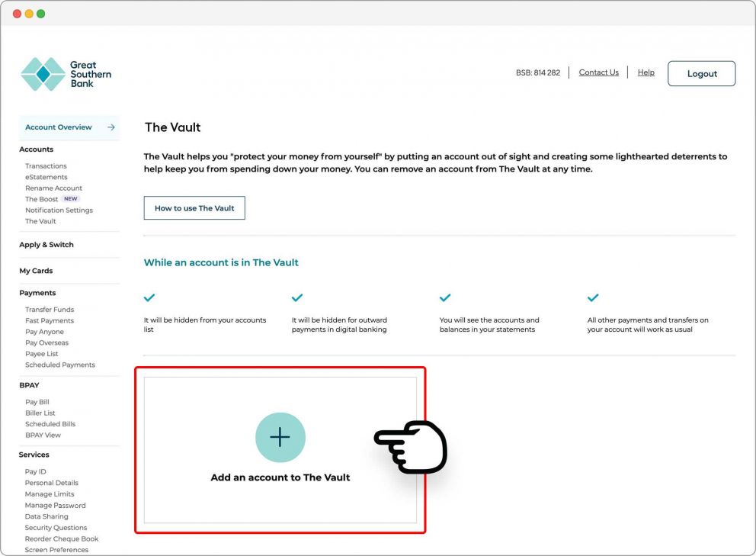Viewport: 756px width, 556px height.
Task: Click the Help link in the header
Action: click(645, 72)
